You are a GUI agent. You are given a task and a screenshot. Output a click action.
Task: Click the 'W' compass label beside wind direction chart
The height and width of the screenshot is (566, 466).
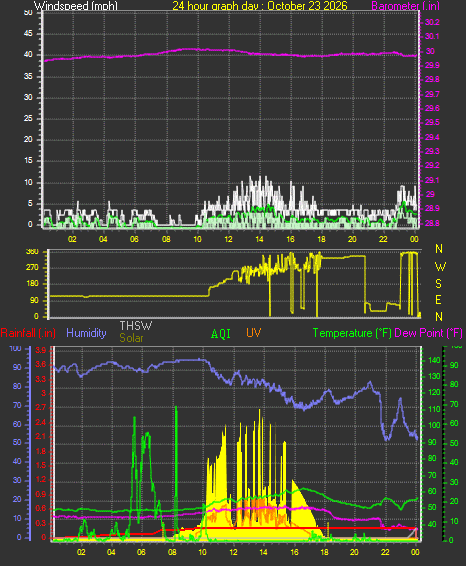(x=440, y=267)
